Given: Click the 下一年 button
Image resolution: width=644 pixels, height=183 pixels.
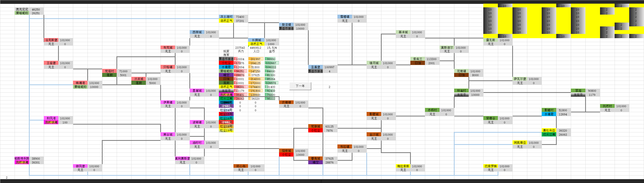Looking at the screenshot, I should coord(300,86).
